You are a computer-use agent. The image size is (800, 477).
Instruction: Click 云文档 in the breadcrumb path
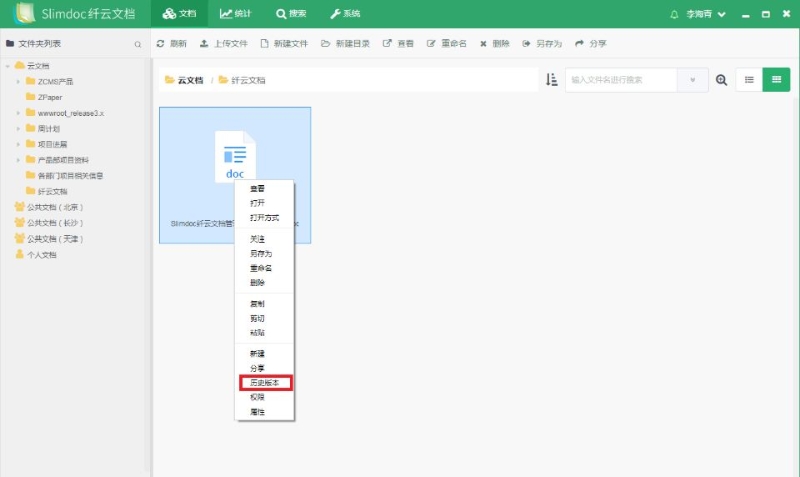point(190,80)
